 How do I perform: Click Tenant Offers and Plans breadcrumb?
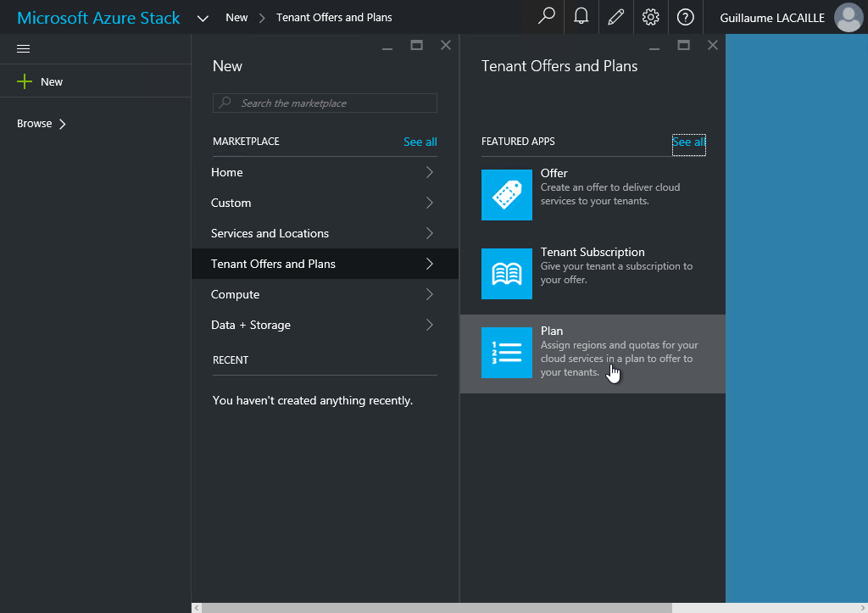(x=334, y=17)
